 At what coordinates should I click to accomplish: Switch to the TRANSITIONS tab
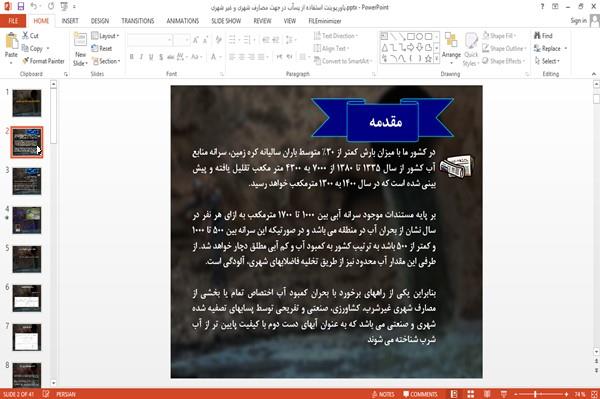click(138, 21)
